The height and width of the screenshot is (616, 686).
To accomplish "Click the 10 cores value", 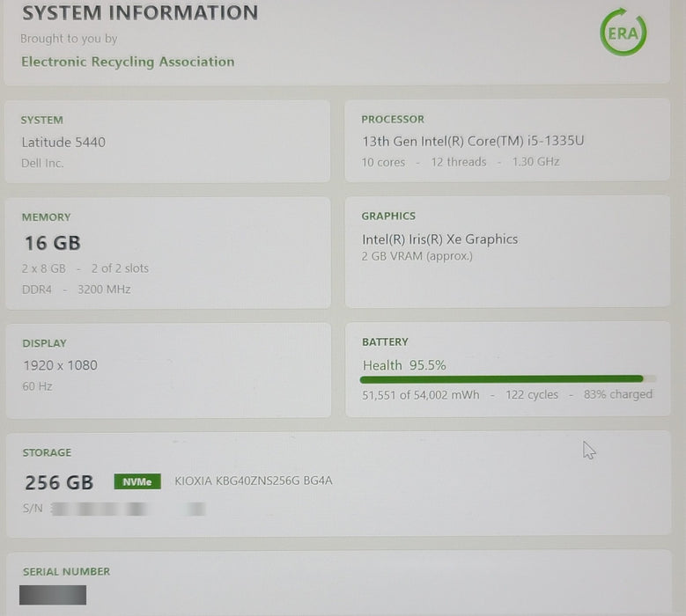I will pos(383,162).
